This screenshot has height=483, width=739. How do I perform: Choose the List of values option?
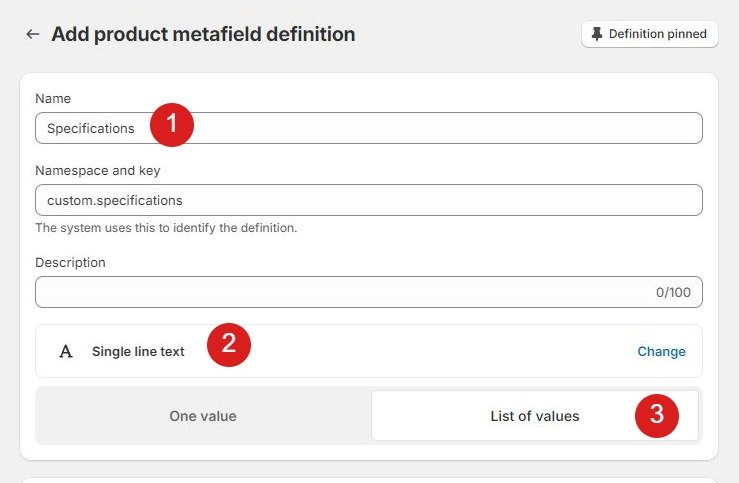click(x=534, y=416)
